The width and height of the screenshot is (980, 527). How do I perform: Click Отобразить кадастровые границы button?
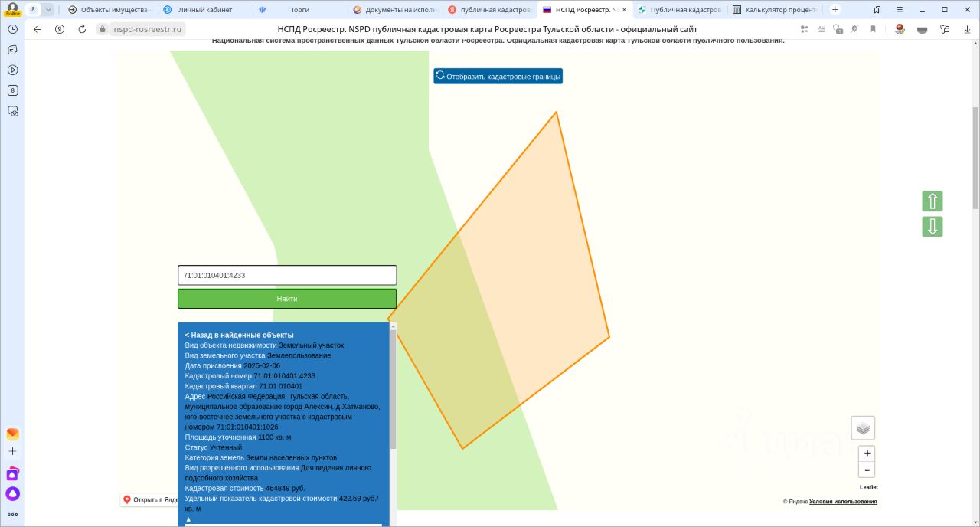coord(498,77)
